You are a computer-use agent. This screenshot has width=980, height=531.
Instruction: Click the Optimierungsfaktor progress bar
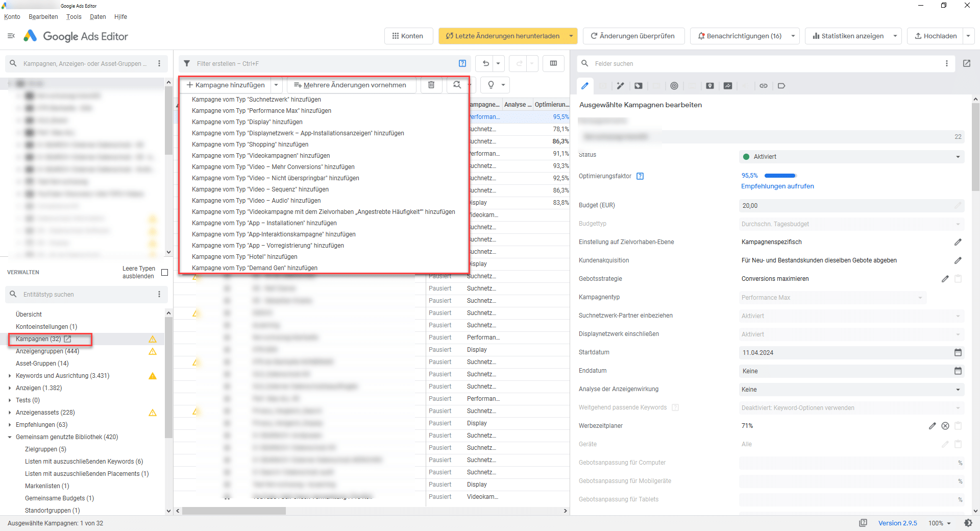pyautogui.click(x=780, y=176)
